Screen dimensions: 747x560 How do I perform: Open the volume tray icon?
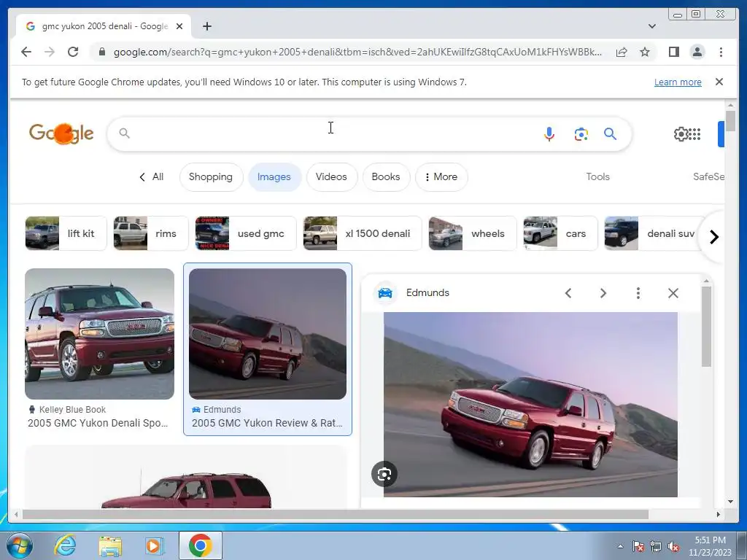pos(673,547)
